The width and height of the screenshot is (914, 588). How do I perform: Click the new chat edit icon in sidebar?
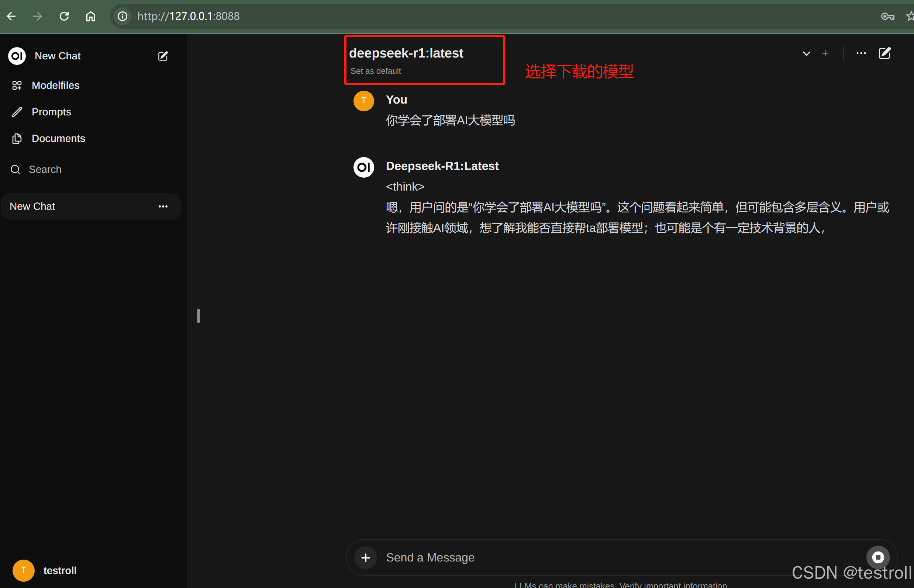[163, 56]
